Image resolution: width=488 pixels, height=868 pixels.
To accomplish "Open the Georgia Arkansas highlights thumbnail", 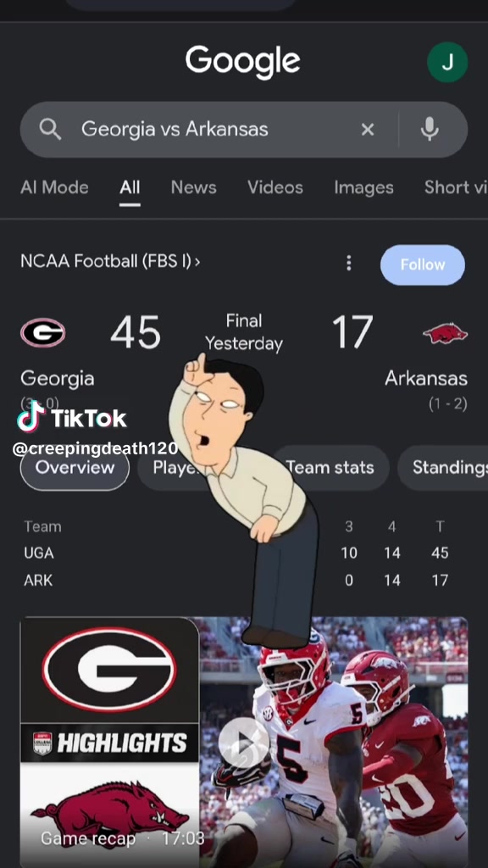I will (244, 743).
